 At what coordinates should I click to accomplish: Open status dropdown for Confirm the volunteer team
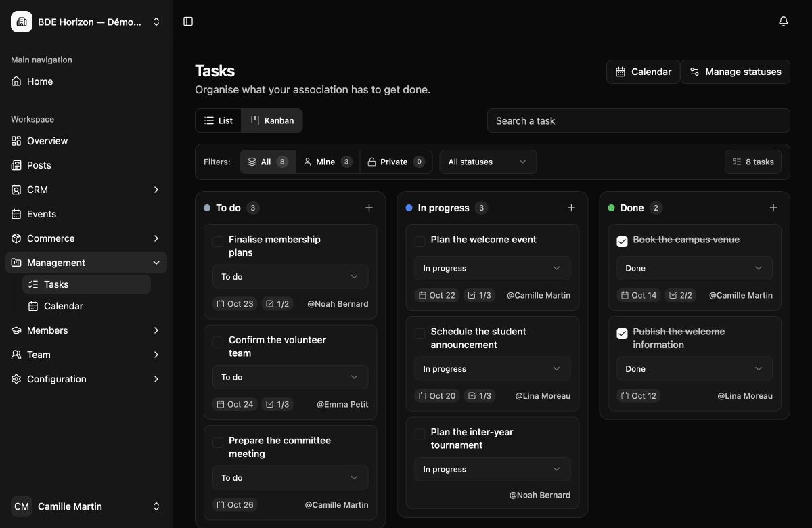pos(290,377)
